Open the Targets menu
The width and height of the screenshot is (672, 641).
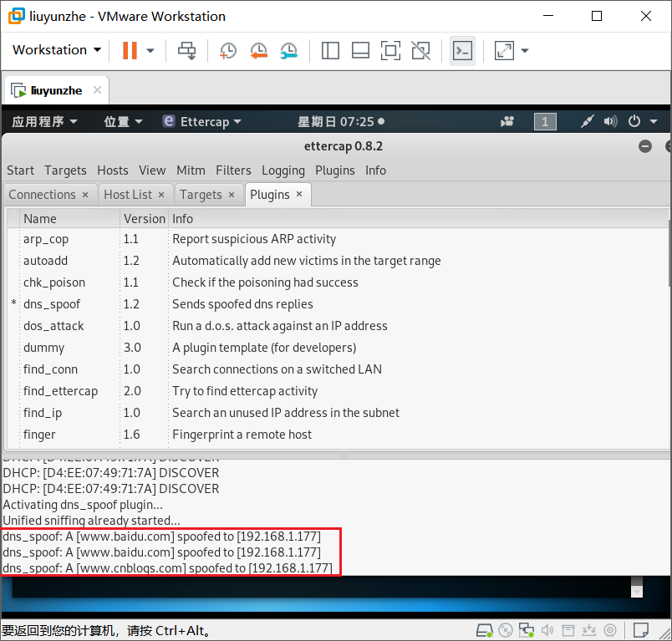tap(65, 170)
